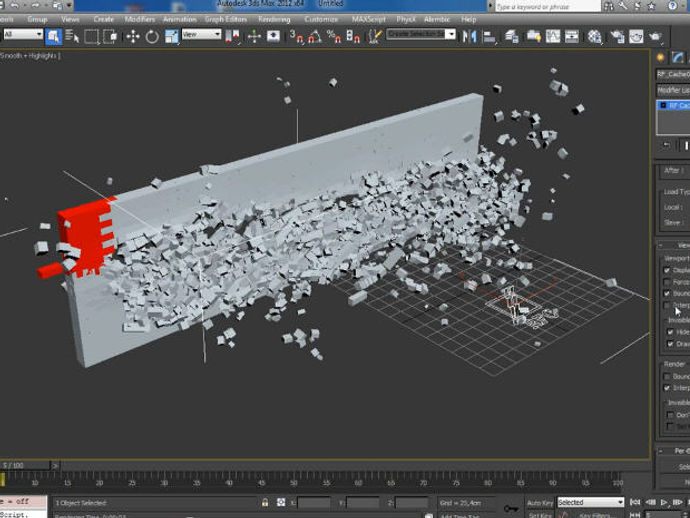Click the Selection Lock padlock icon

(x=264, y=502)
